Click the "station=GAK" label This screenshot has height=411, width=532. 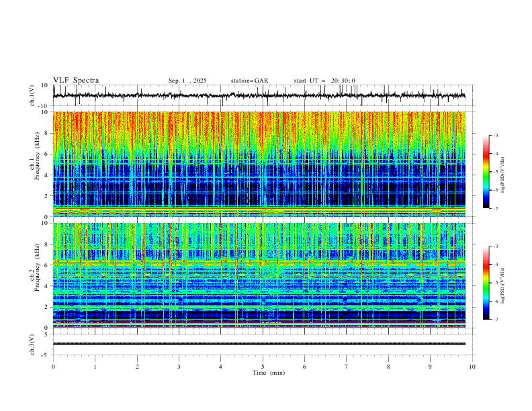click(249, 81)
